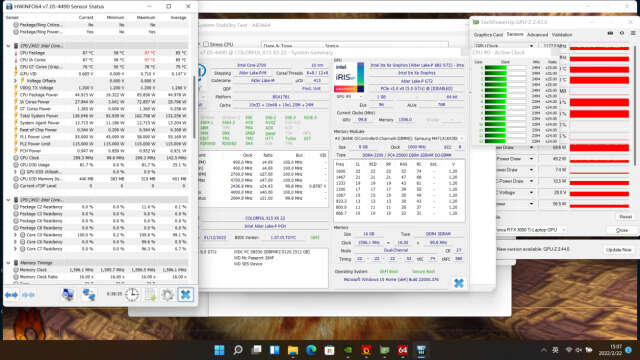640x360 pixels.
Task: Open HWiNFO settings gear icon
Action: (167, 295)
